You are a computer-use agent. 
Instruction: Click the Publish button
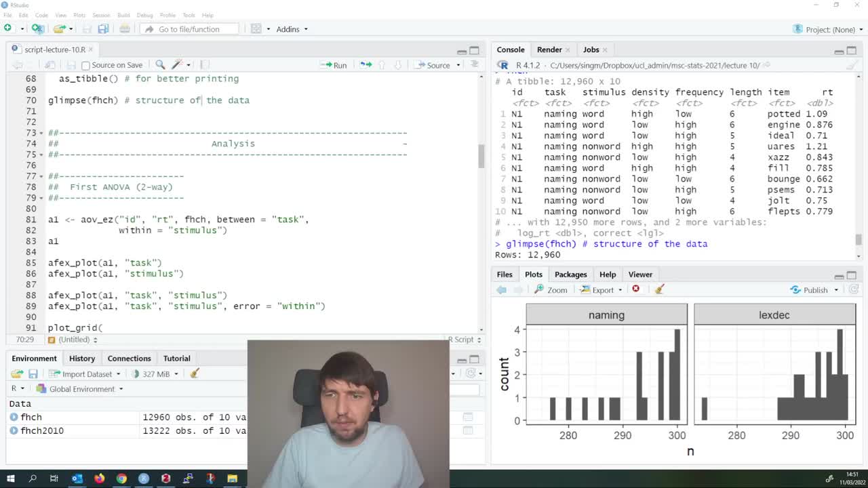pyautogui.click(x=812, y=289)
